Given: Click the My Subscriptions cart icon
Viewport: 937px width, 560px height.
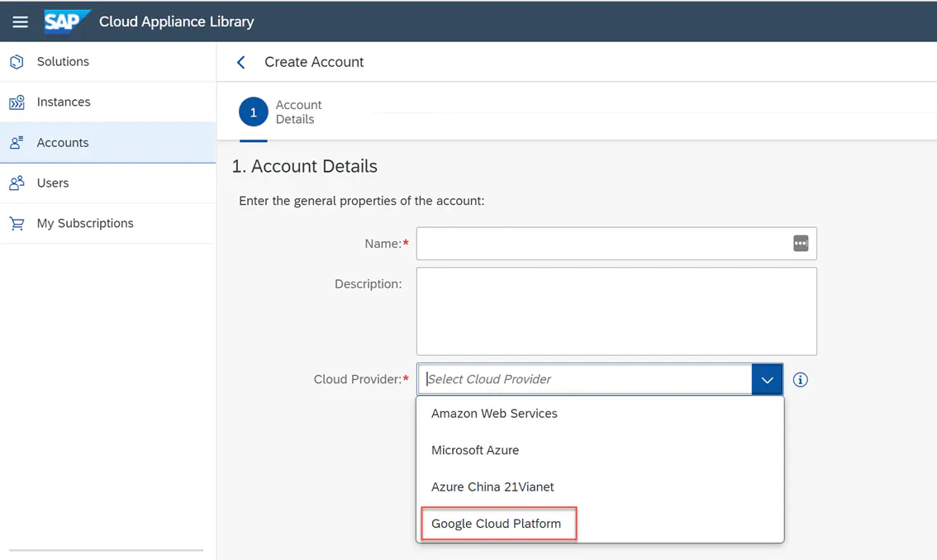Looking at the screenshot, I should [x=17, y=224].
